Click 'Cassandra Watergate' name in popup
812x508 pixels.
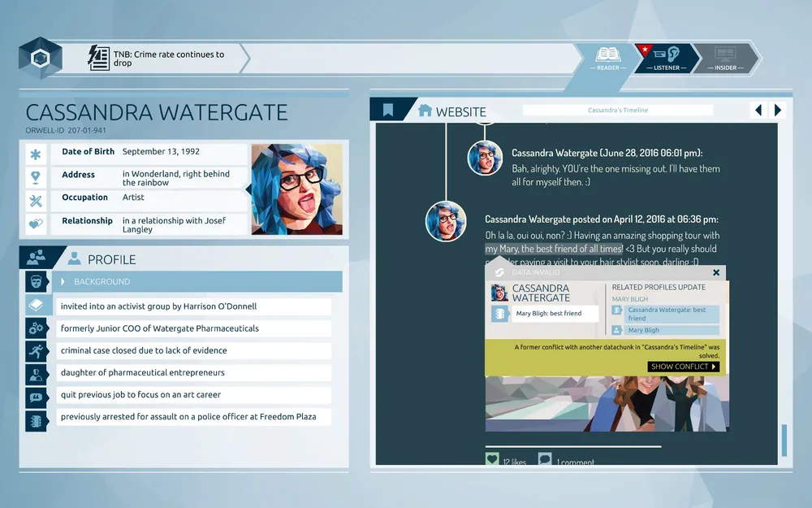point(541,293)
